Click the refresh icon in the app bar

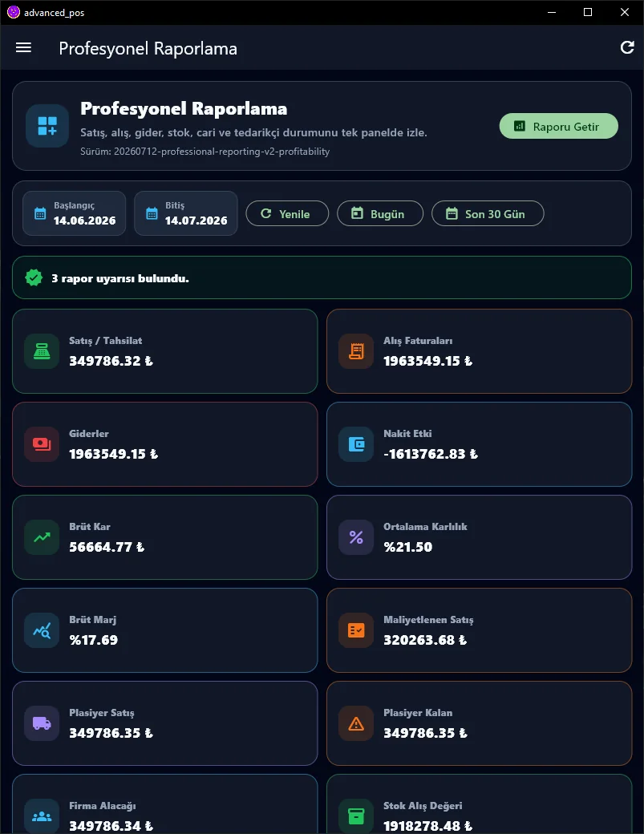(627, 48)
